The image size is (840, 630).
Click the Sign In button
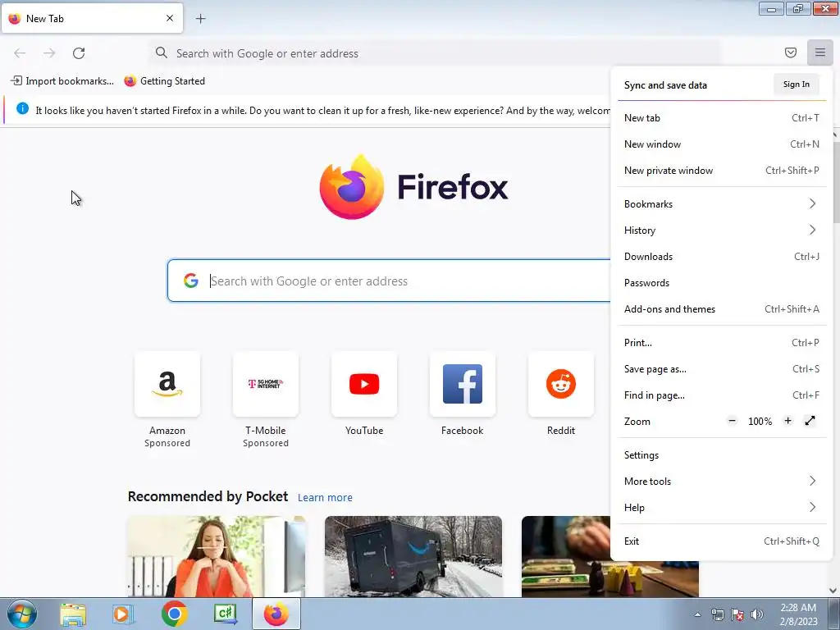(796, 84)
